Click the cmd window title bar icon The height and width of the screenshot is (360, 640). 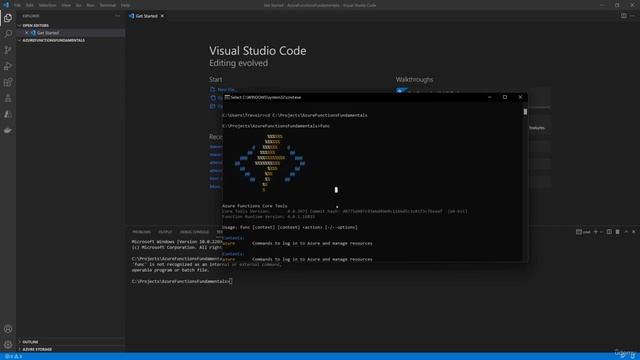pos(227,97)
